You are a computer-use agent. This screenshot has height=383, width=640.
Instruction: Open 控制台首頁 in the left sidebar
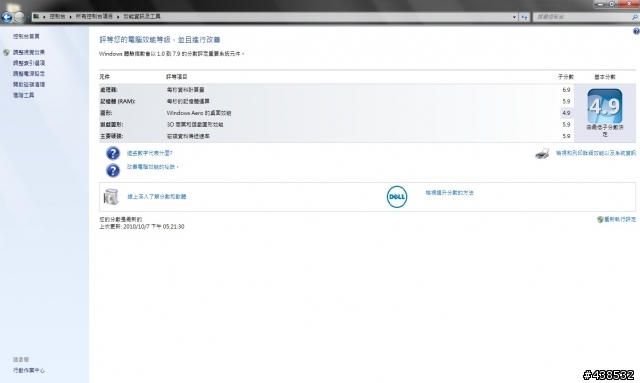[26, 36]
